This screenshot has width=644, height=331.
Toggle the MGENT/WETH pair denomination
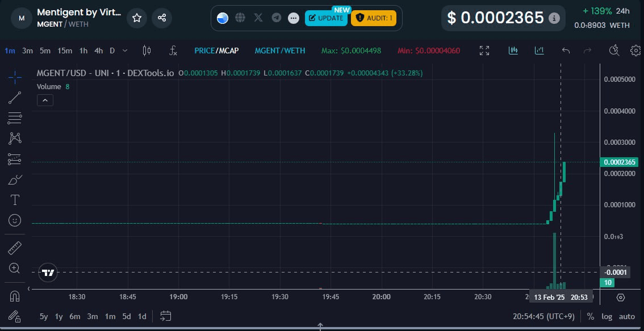coord(280,51)
